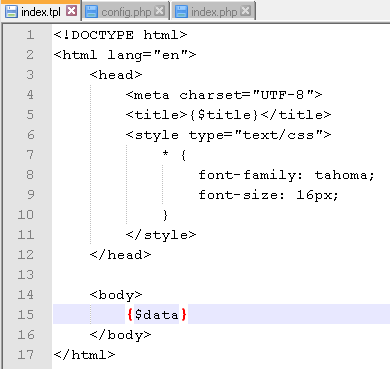Click the html lang="en" tag text
390x369 pixels.
click(125, 55)
